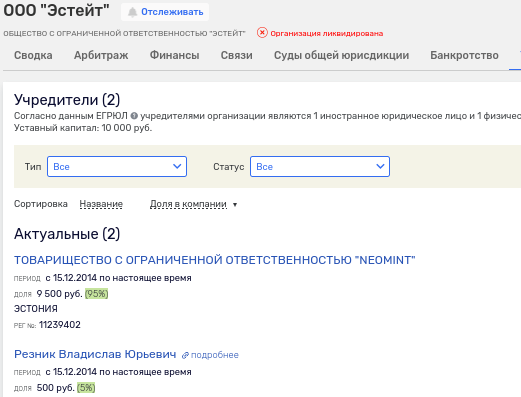Toggle sort direction arrow after Доля в компании
521x397 pixels.
pyautogui.click(x=235, y=205)
